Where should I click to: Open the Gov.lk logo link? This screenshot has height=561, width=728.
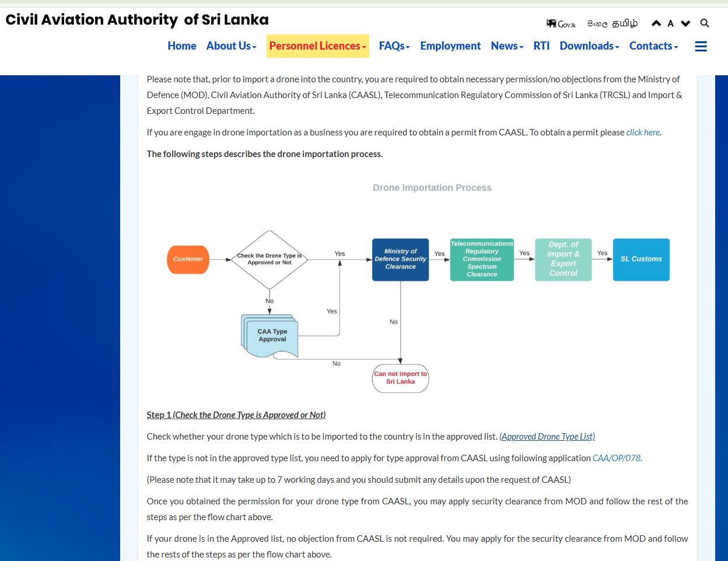pyautogui.click(x=561, y=23)
